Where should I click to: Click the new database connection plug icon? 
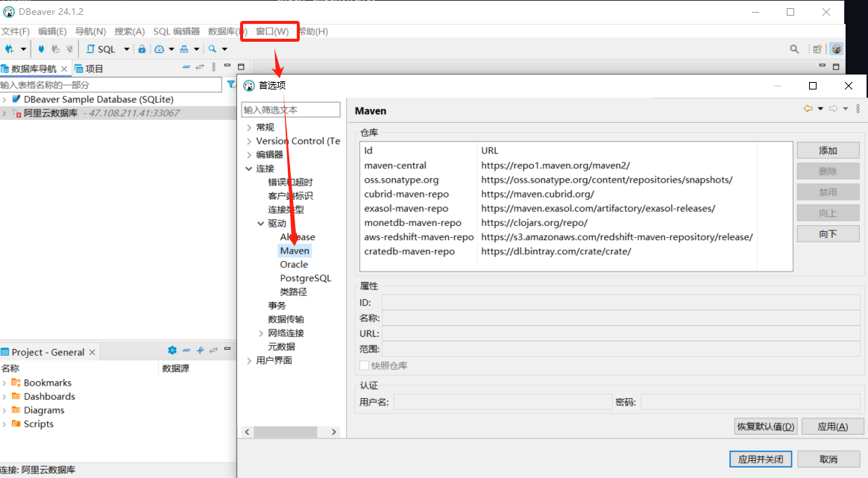(10, 48)
